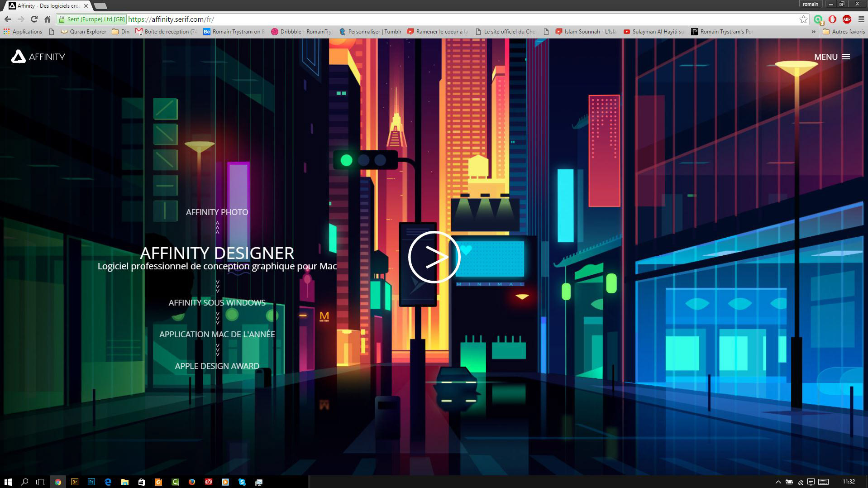The height and width of the screenshot is (488, 868).
Task: Open the Personnaliser Tumblr bookmark
Action: click(x=370, y=32)
